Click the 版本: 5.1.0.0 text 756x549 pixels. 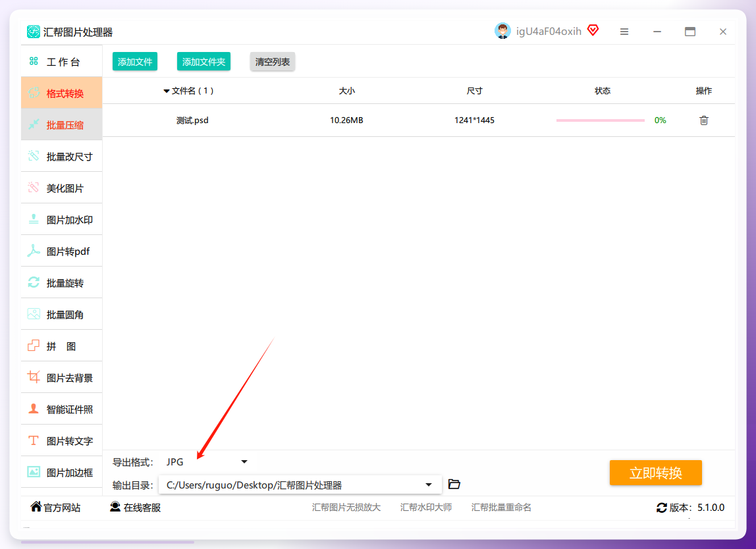click(697, 508)
